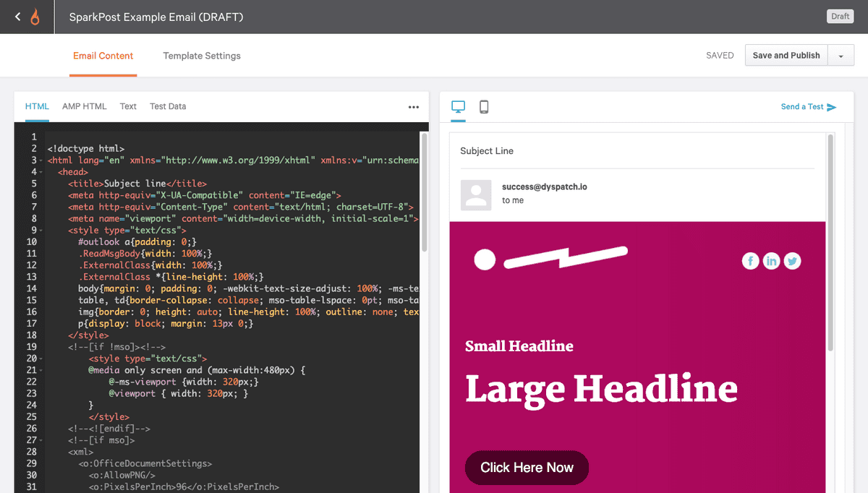This screenshot has width=868, height=493.
Task: Switch to desktop preview monitor icon
Action: click(459, 107)
